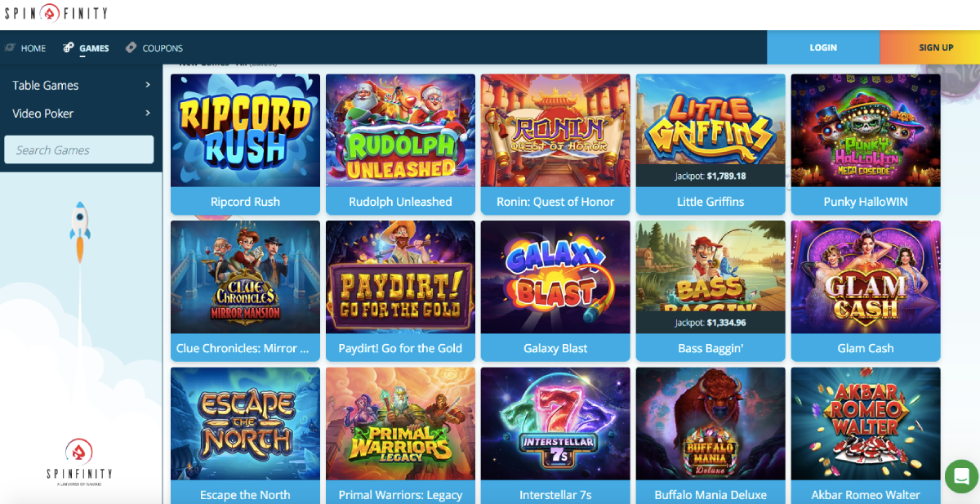The image size is (980, 504).
Task: Select the Glam Cash game thumbnail
Action: coord(866,277)
